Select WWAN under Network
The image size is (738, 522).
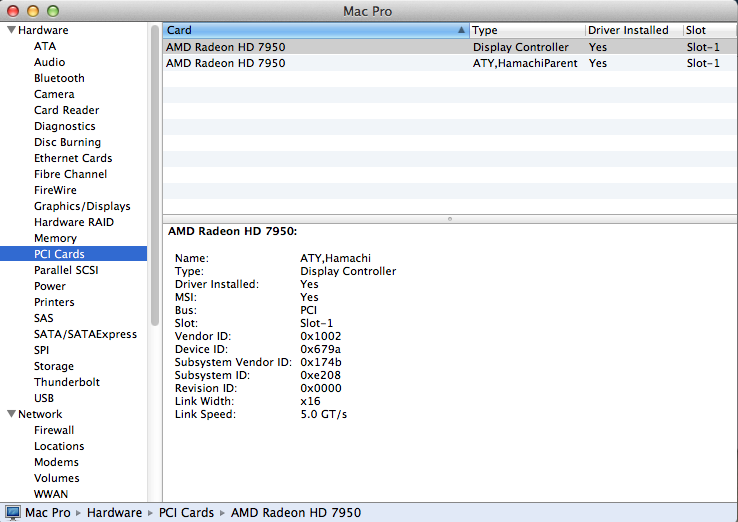tap(51, 494)
